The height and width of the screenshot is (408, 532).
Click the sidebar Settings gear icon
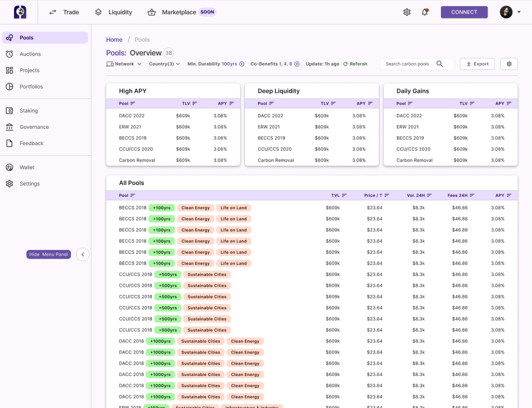[x=9, y=184]
